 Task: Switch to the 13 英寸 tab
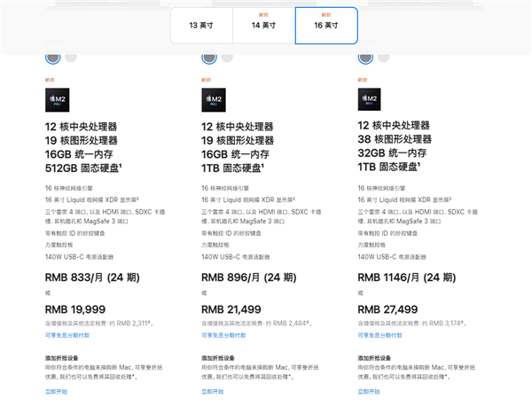(201, 26)
